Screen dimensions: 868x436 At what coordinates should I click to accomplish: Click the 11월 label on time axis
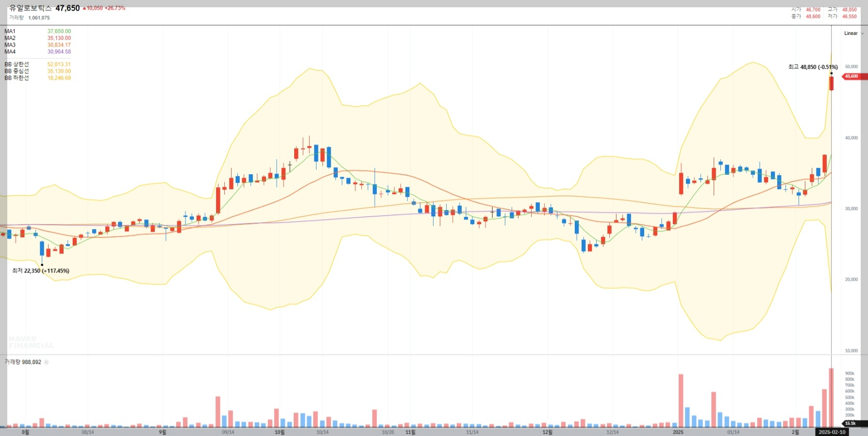coord(411,432)
